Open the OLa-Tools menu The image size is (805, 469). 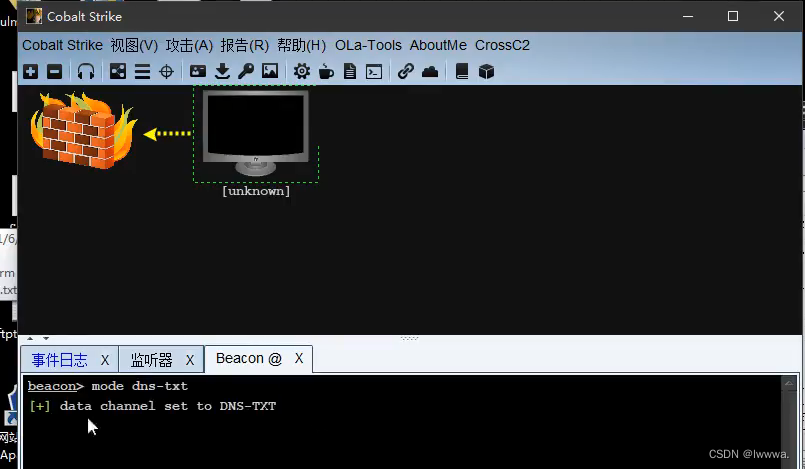pyautogui.click(x=368, y=45)
